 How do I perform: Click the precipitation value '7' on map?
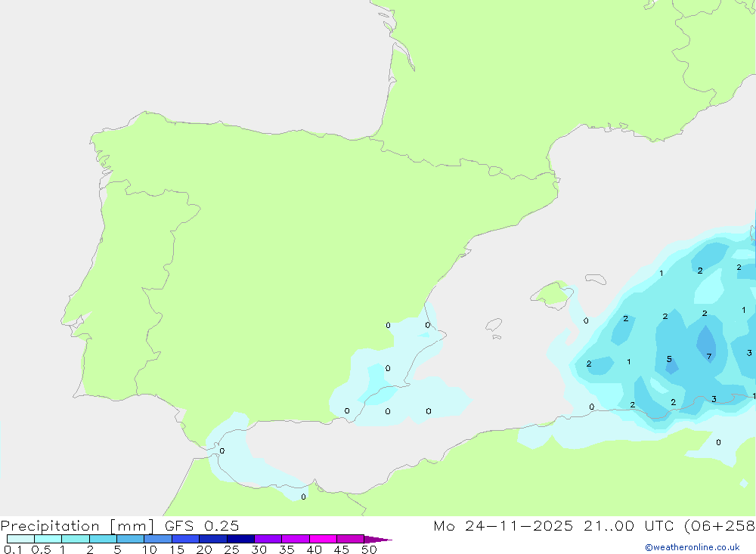709,356
